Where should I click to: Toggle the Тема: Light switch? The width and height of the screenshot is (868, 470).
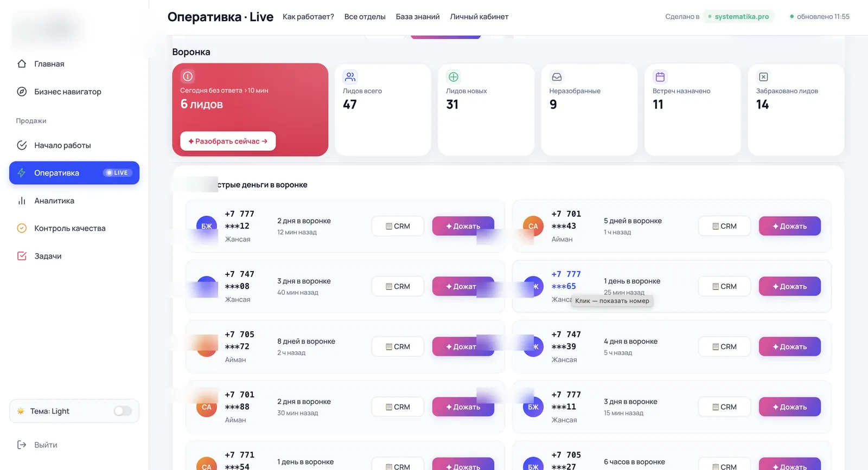tap(123, 411)
